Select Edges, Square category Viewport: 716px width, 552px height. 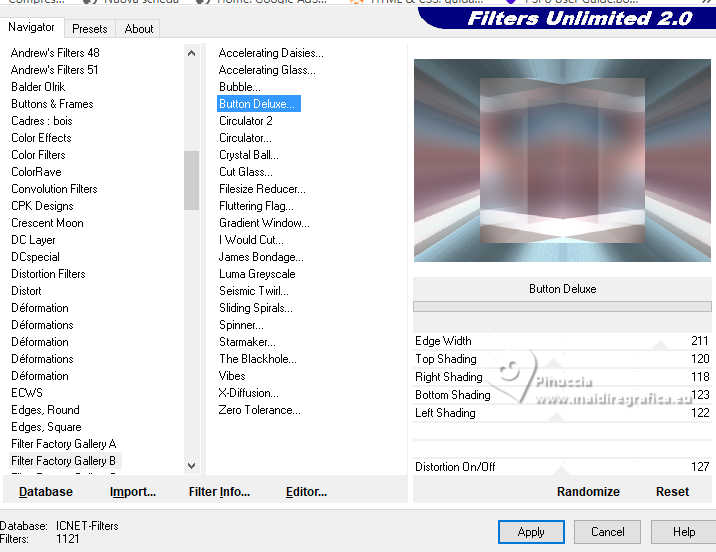pyautogui.click(x=46, y=427)
